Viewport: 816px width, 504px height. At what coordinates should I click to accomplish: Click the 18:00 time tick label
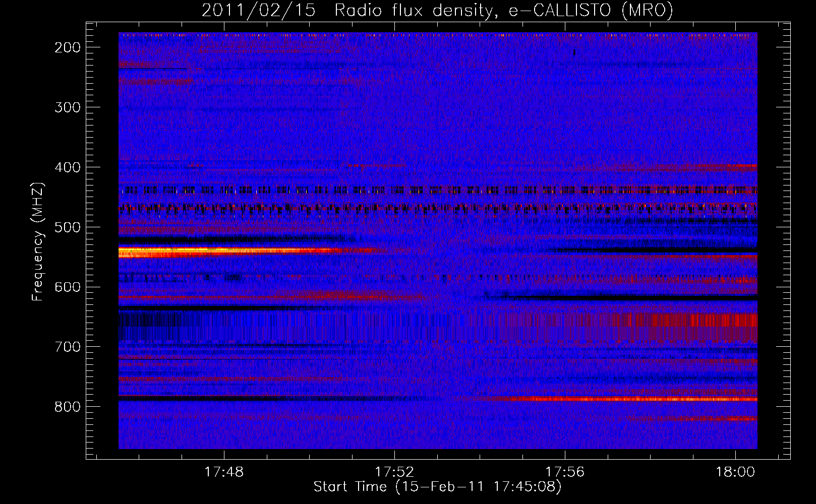pos(735,472)
